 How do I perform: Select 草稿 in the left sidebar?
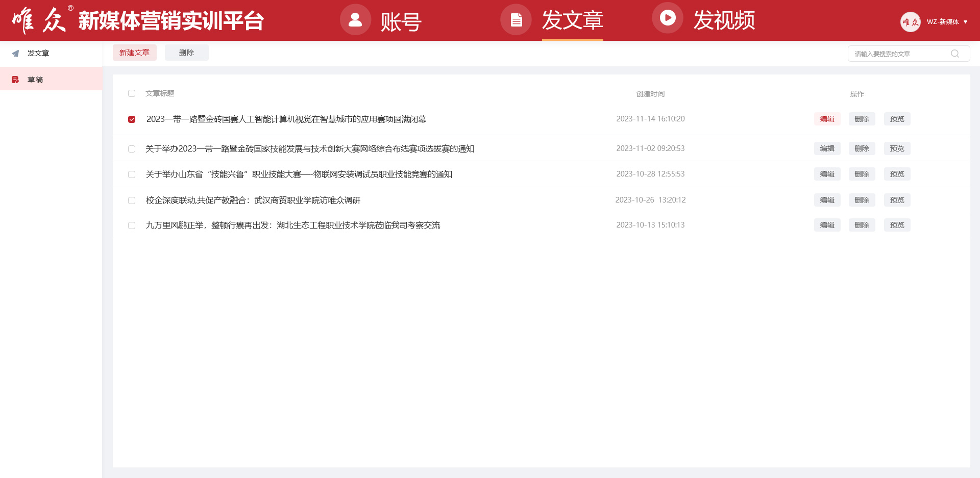point(51,80)
